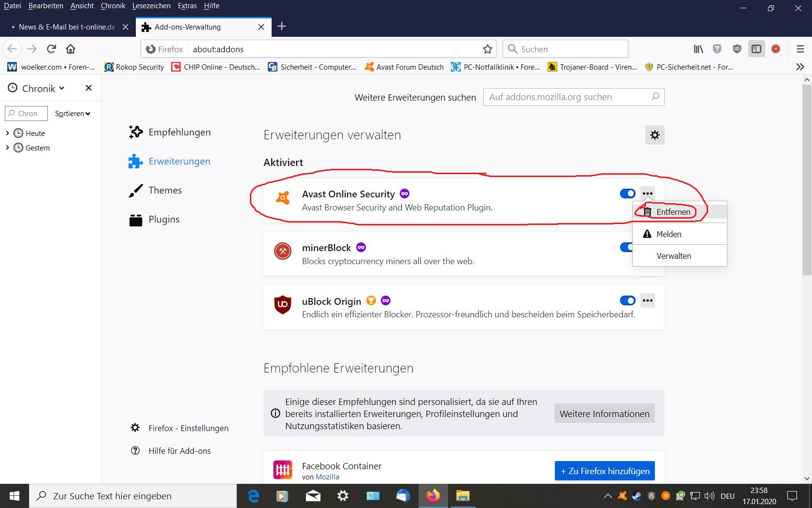Open File Explorer from the taskbar
The image size is (812, 508).
pos(463,496)
